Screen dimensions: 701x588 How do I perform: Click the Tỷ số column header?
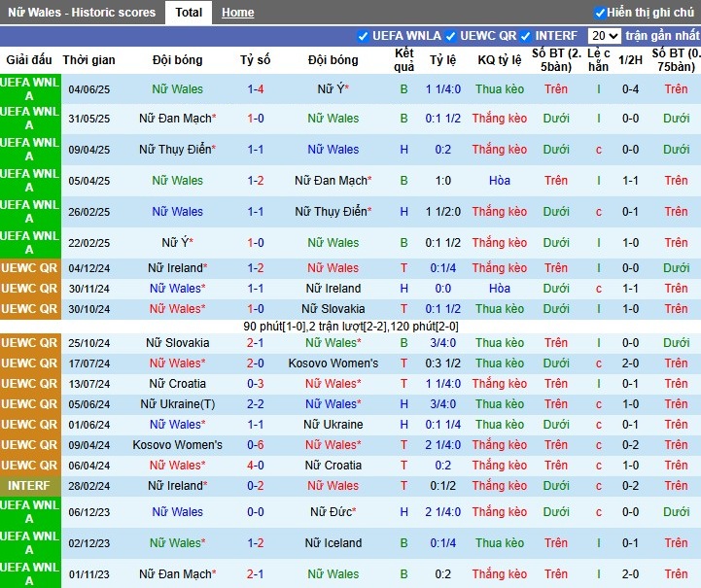(x=256, y=60)
